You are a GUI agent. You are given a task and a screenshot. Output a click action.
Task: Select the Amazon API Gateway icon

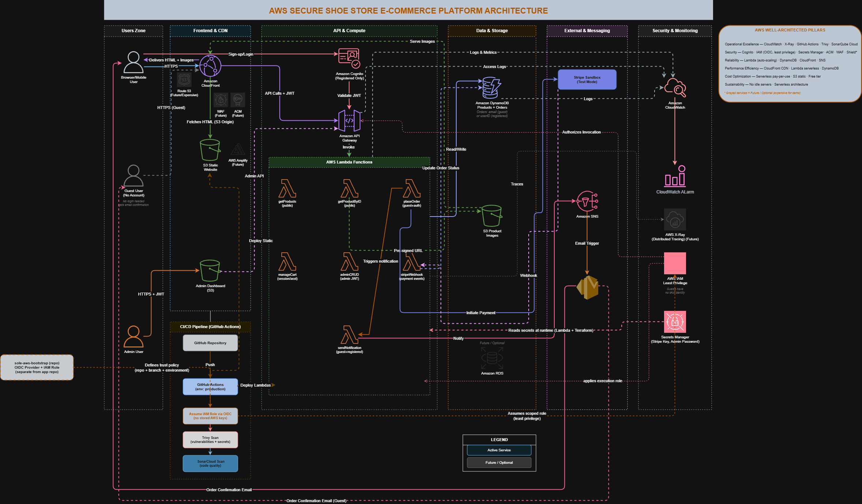tap(349, 121)
